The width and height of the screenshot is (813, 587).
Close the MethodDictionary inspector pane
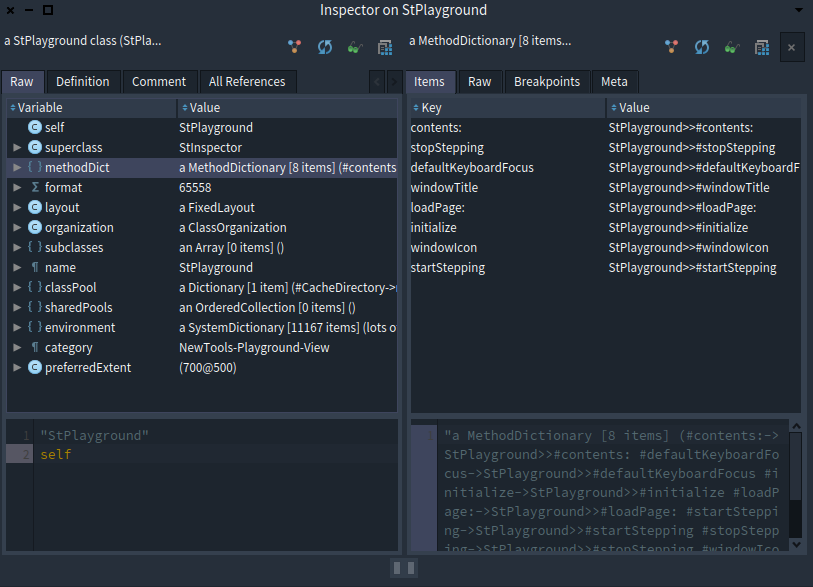tap(792, 48)
